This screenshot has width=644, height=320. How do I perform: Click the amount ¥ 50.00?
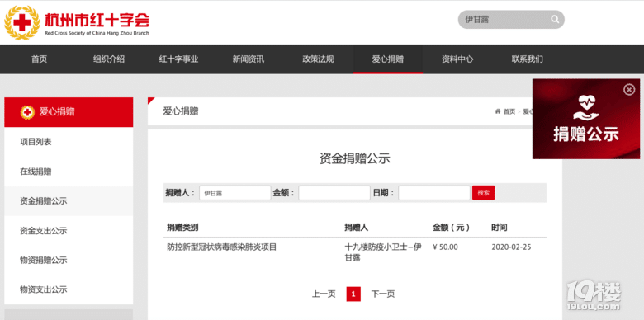coord(445,247)
